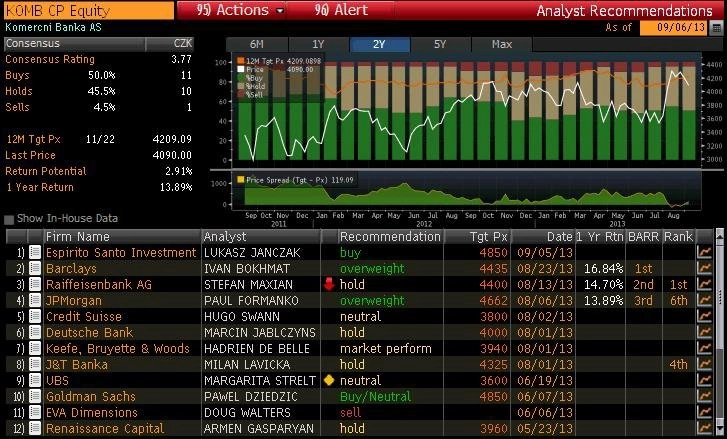This screenshot has width=727, height=439.
Task: Click the Consensus panel header
Action: tap(99, 44)
